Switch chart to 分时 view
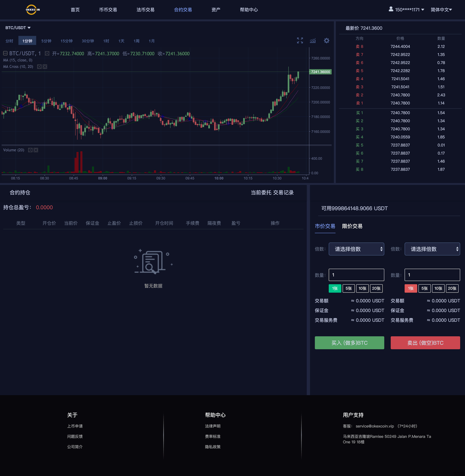Image resolution: width=465 pixels, height=476 pixels. [x=9, y=41]
